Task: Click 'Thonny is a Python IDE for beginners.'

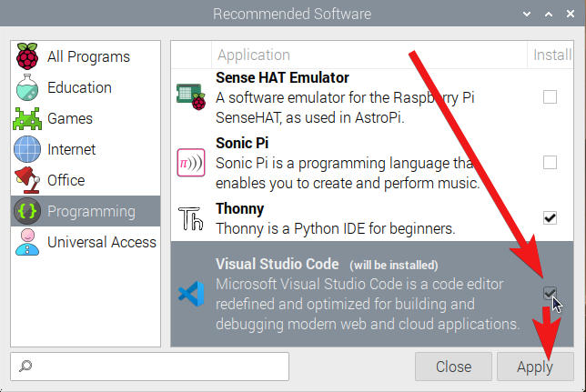Action: [x=335, y=228]
